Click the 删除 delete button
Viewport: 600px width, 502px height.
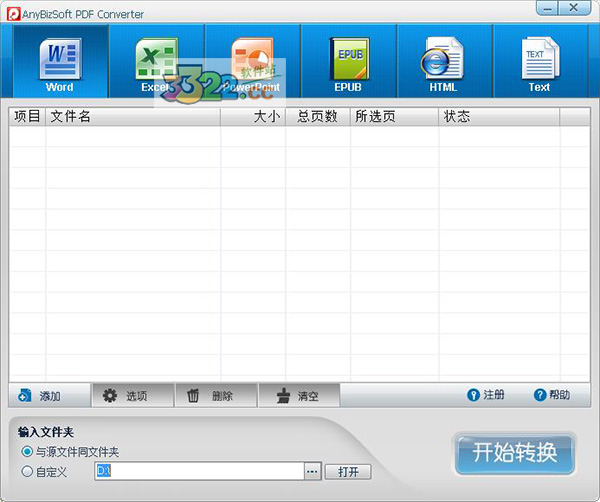(216, 395)
